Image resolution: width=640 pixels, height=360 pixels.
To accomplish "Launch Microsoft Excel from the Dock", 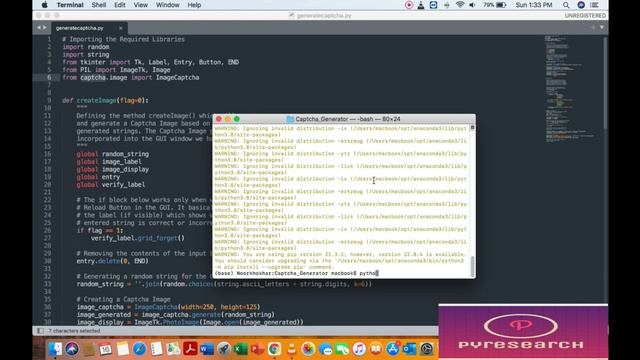I will (241, 349).
